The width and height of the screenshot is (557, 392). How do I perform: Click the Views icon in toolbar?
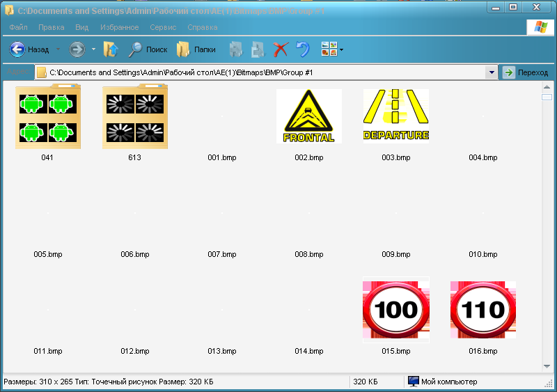click(329, 49)
